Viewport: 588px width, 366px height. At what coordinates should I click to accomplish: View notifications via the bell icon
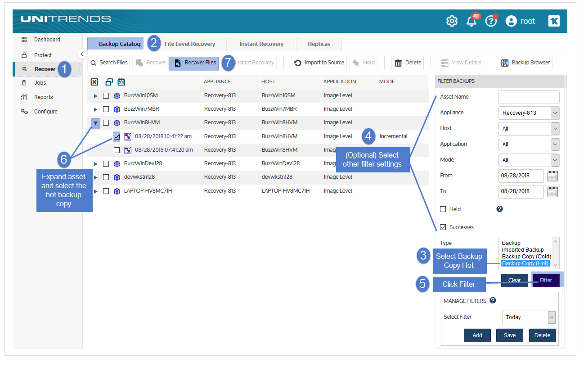471,21
